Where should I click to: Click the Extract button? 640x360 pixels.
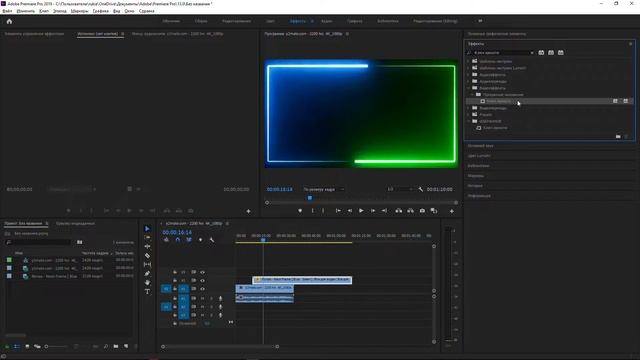[x=410, y=211]
